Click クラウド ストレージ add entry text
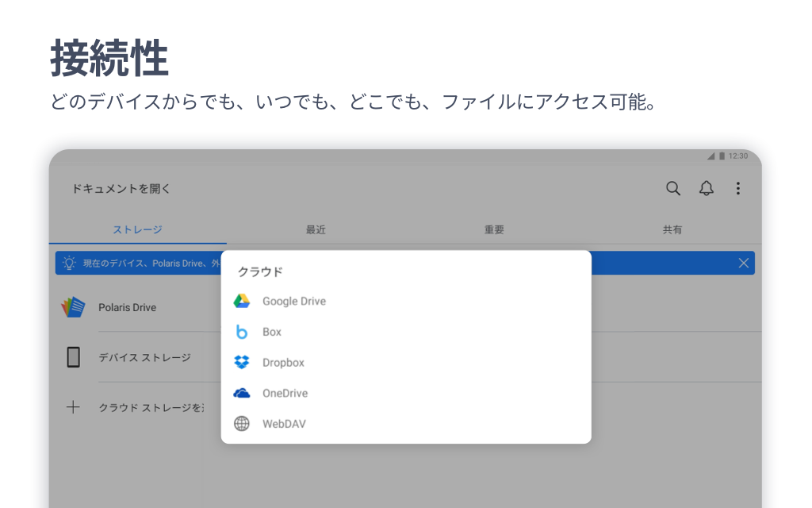Viewport: 812px width, 508px height. (x=151, y=407)
